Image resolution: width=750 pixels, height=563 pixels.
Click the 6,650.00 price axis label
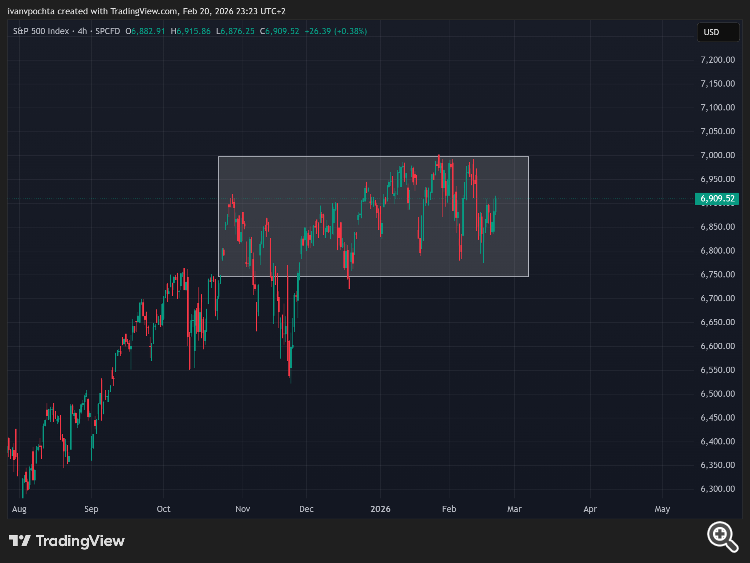[717, 322]
